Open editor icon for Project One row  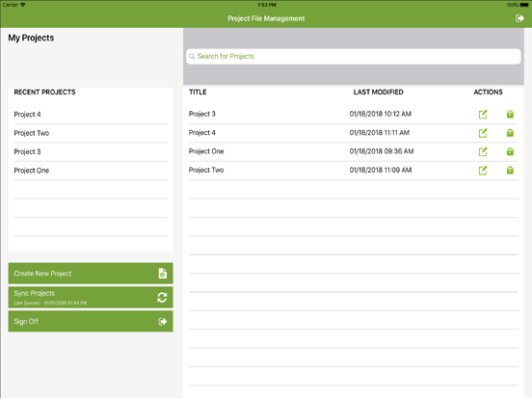pyautogui.click(x=483, y=151)
